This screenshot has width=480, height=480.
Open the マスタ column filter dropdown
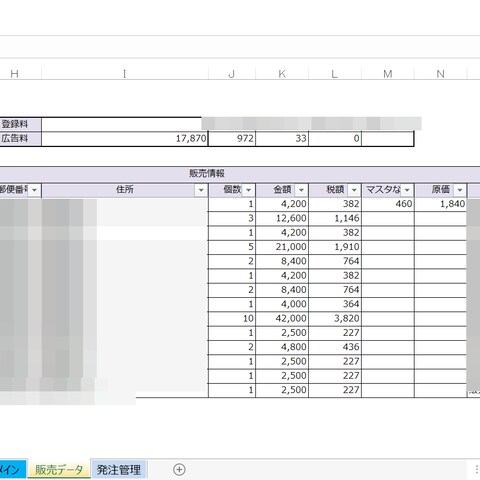(x=407, y=190)
